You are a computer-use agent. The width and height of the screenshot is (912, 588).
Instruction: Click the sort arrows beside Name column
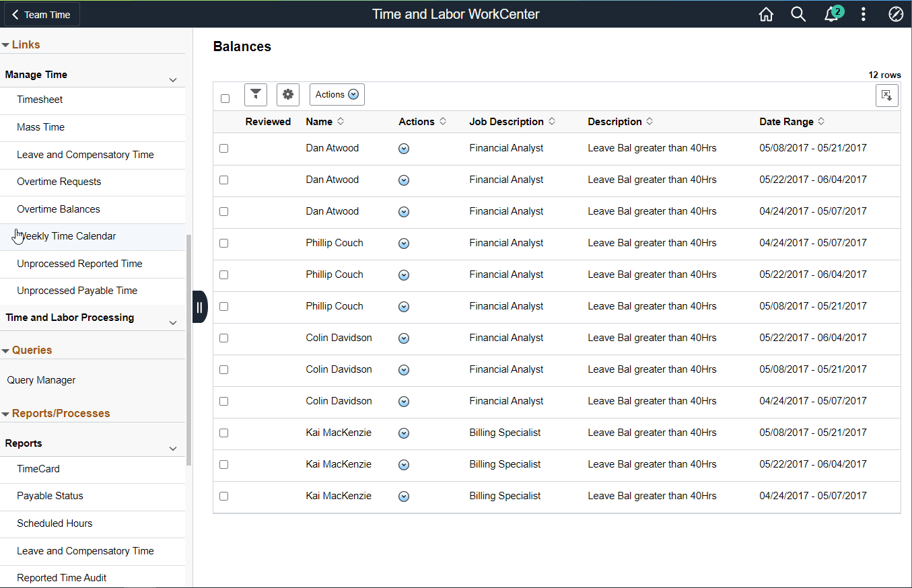coord(341,122)
